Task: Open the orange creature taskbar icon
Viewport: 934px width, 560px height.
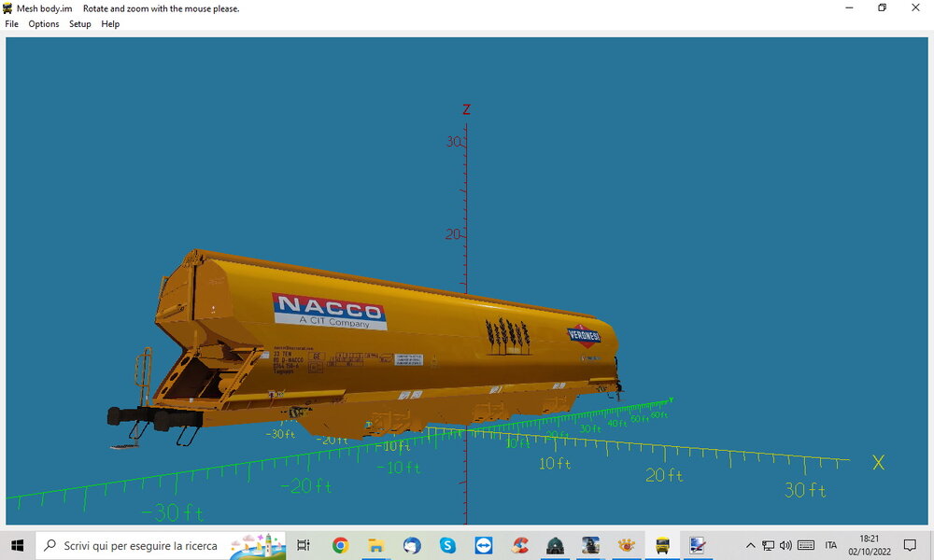Action: click(626, 545)
